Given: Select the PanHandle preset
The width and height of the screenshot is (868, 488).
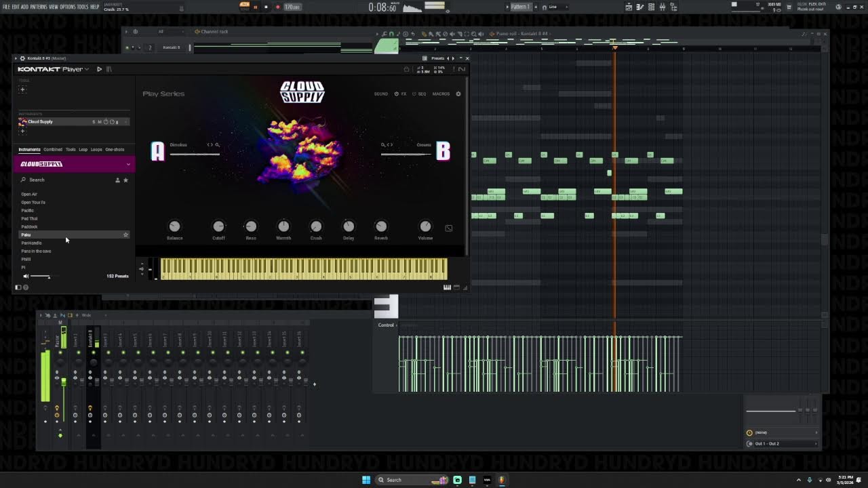Looking at the screenshot, I should point(31,243).
